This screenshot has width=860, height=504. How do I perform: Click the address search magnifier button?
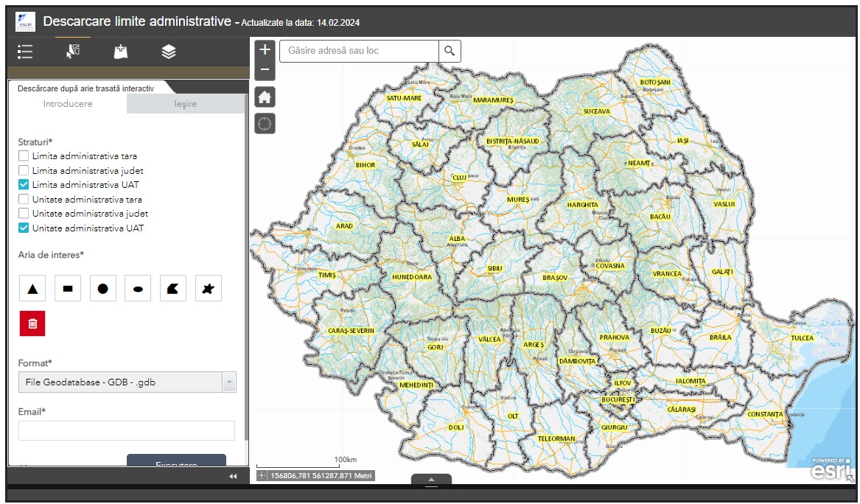pyautogui.click(x=450, y=52)
